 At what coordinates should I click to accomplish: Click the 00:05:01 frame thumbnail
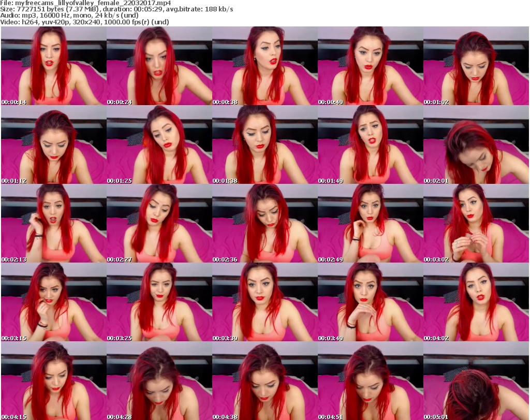pyautogui.click(x=476, y=381)
